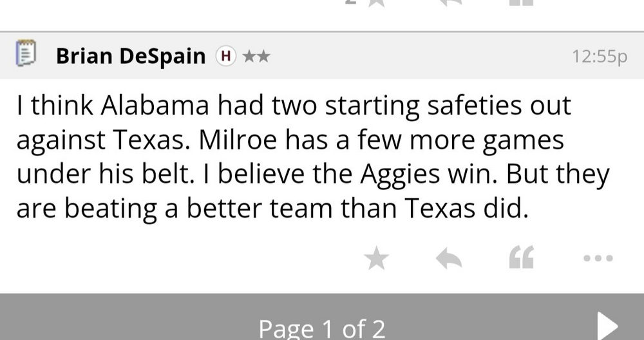Go to next page with arrow
Screen dimensions: 644x340
tap(607, 325)
